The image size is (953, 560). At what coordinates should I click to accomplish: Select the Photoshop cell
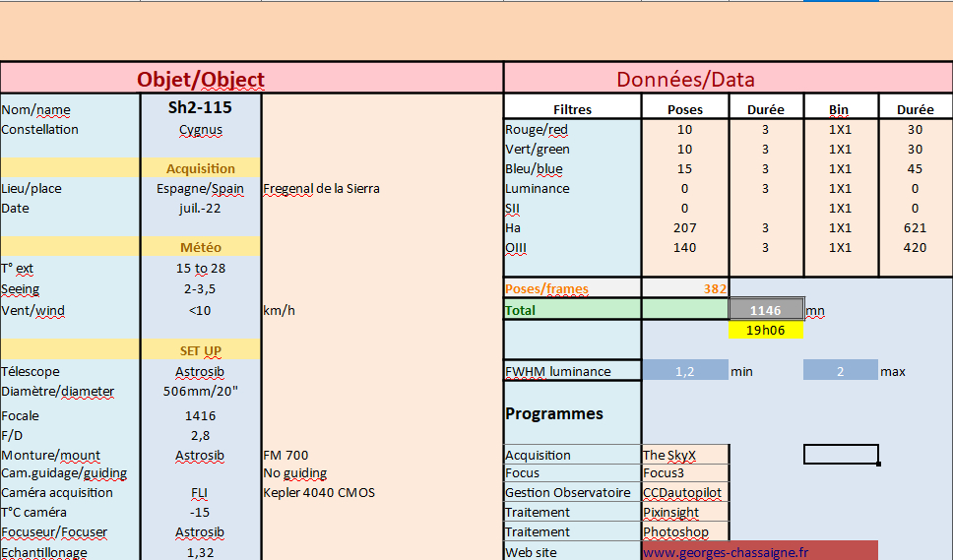tap(685, 531)
